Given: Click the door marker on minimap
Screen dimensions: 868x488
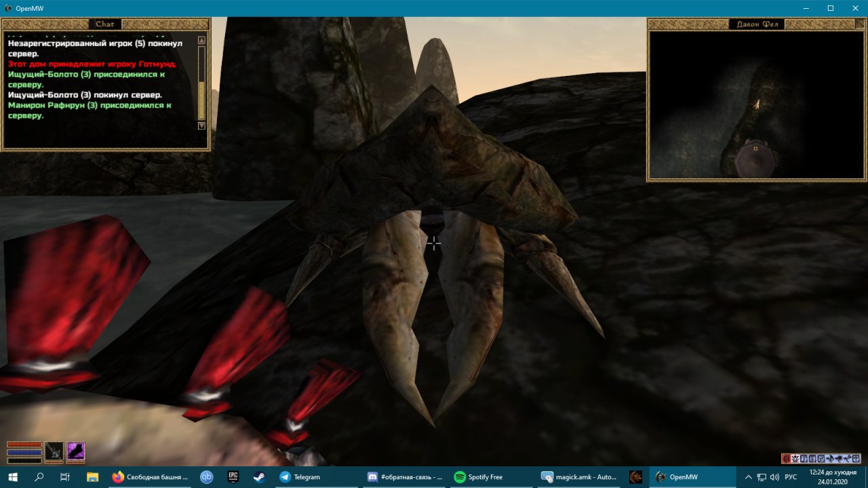Looking at the screenshot, I should 755,148.
